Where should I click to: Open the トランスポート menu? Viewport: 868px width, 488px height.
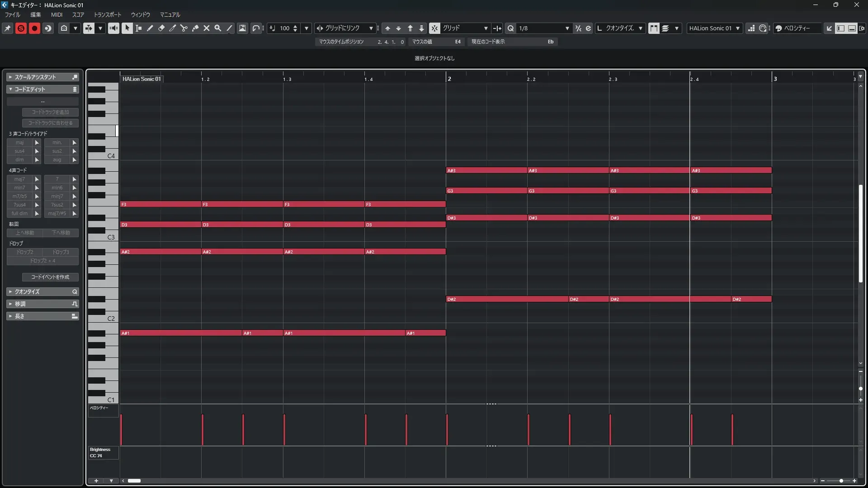[x=107, y=14]
